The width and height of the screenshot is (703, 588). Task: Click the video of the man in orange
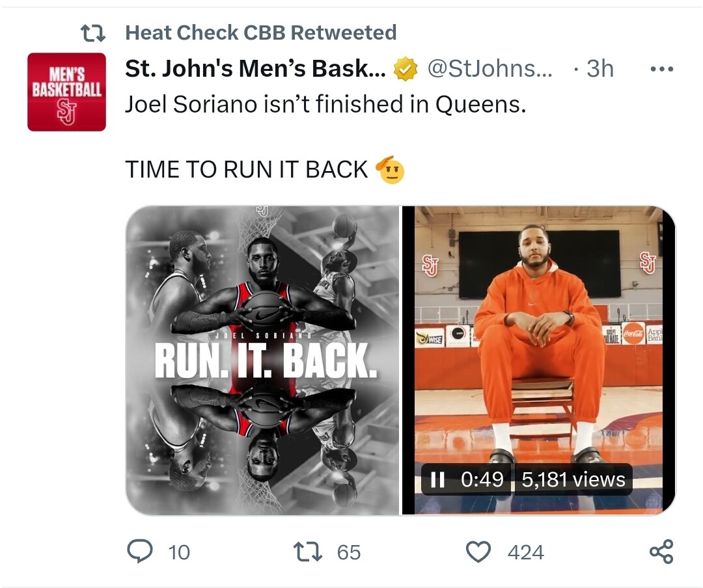[538, 325]
